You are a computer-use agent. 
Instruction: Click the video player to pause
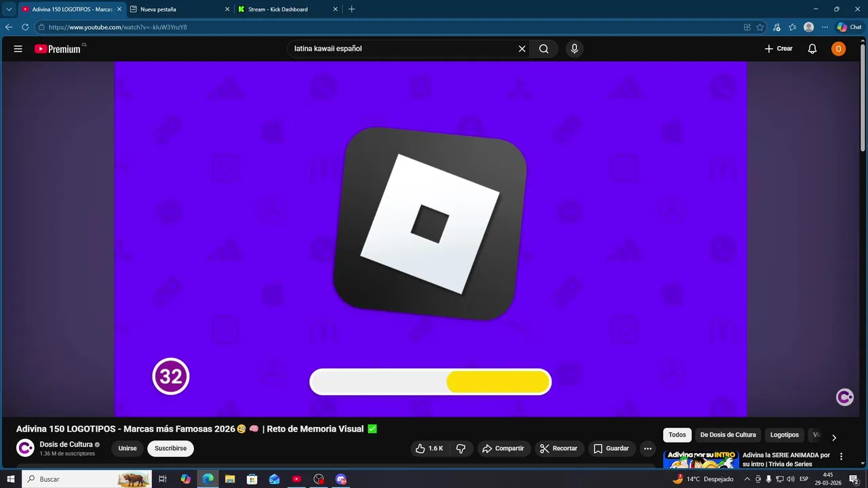(431, 239)
